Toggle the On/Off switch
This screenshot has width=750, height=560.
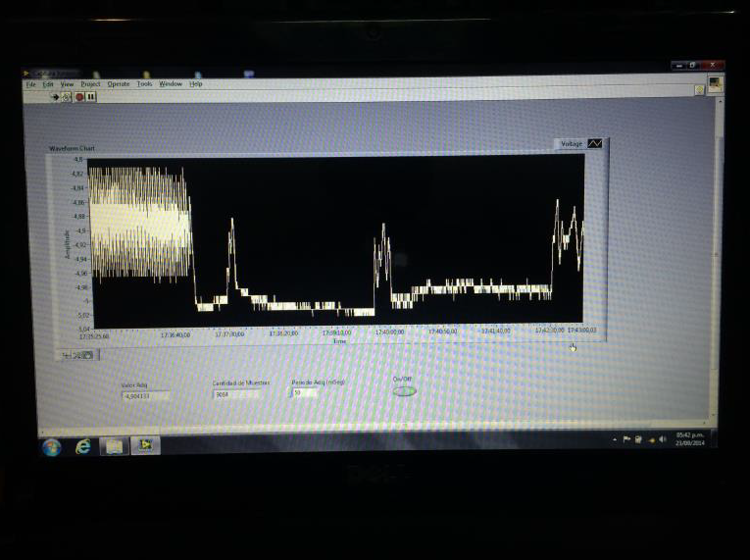pos(404,391)
